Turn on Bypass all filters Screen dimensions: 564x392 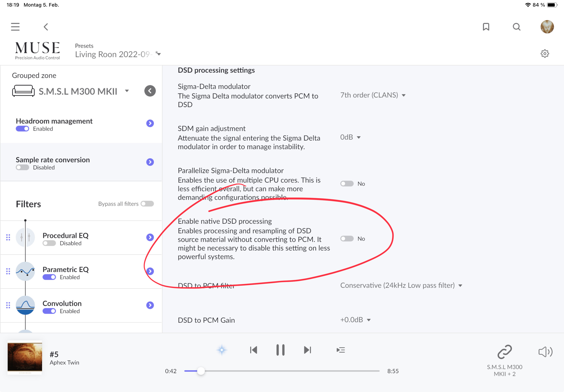(147, 204)
